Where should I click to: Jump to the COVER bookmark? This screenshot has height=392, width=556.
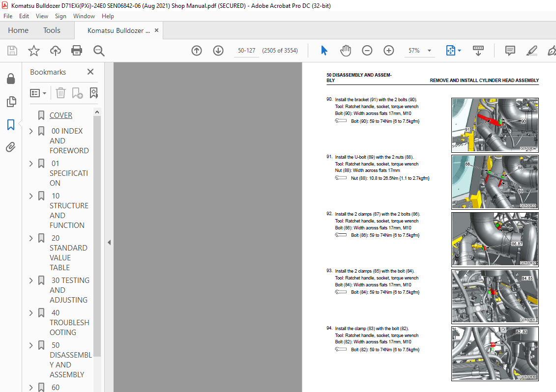[x=61, y=115]
